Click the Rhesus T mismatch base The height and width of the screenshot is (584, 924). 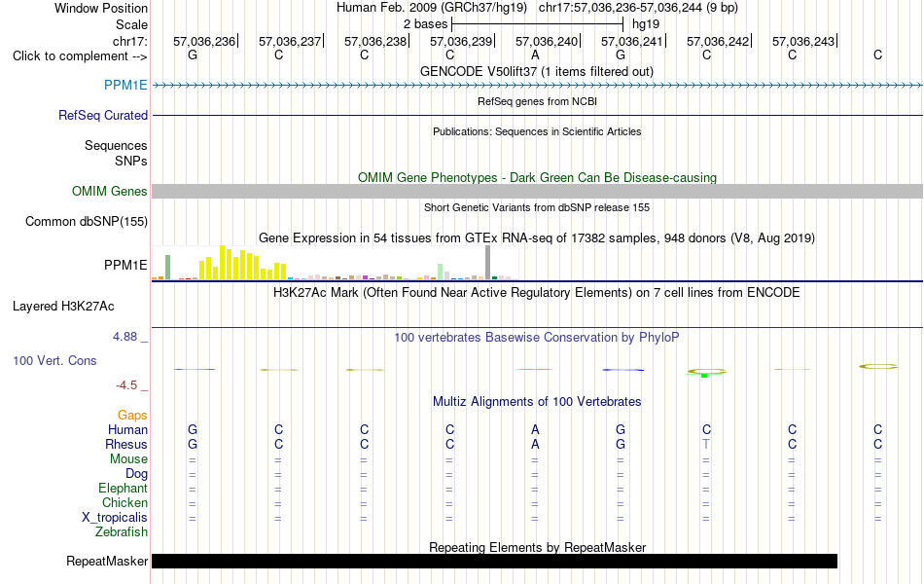[706, 444]
